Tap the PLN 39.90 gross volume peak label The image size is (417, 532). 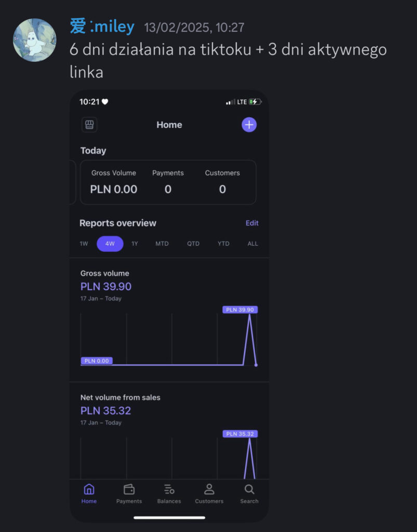tap(240, 310)
